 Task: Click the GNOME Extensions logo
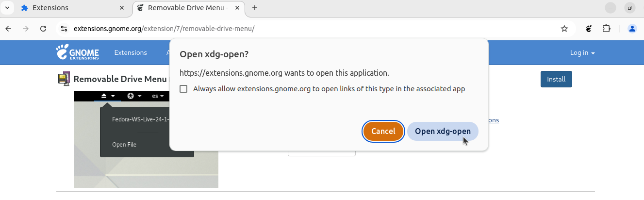[x=77, y=52]
